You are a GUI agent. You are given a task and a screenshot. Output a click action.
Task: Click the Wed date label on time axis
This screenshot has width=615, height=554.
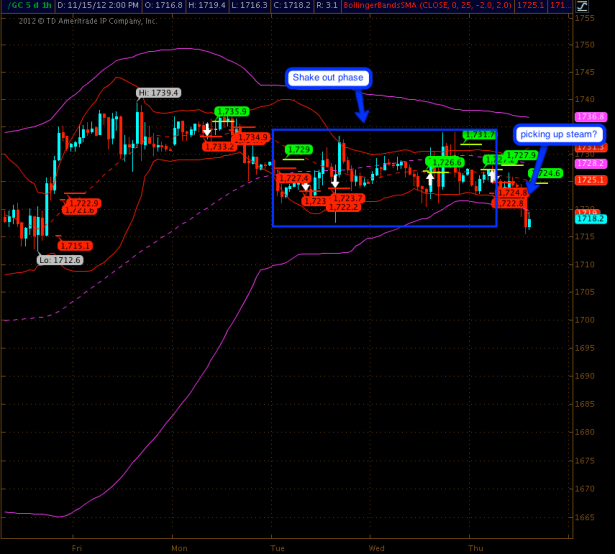coord(376,548)
